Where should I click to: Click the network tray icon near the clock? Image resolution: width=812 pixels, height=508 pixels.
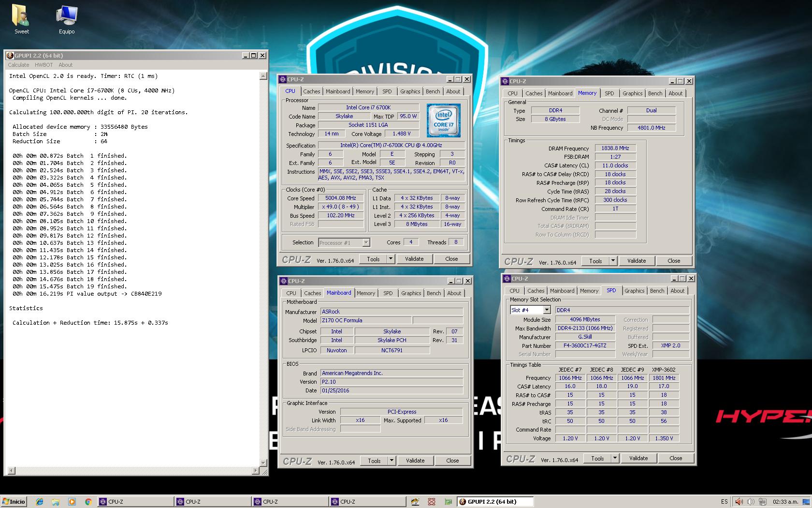[x=762, y=502]
